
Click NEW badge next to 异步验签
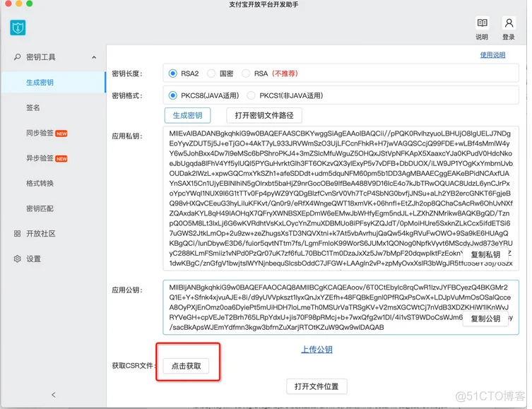click(x=61, y=159)
